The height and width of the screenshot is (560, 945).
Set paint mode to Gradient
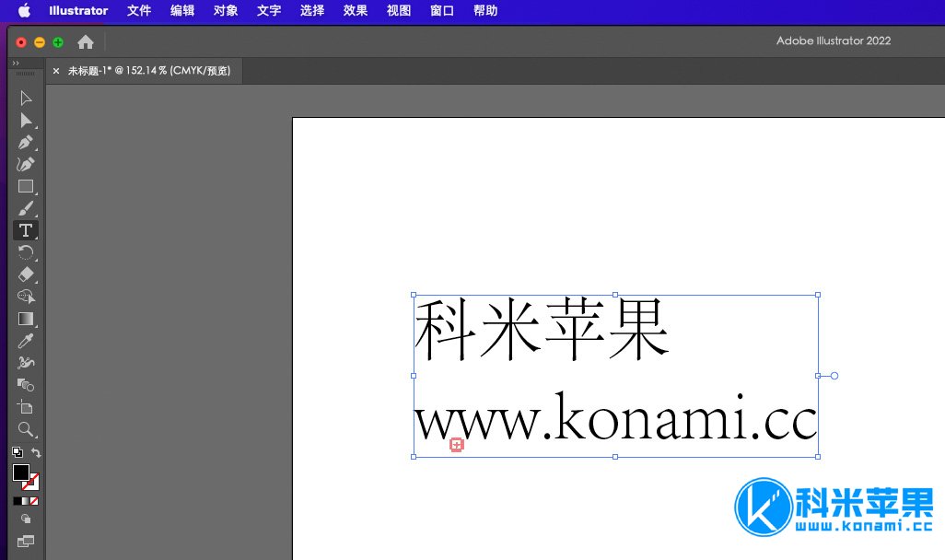coord(25,501)
